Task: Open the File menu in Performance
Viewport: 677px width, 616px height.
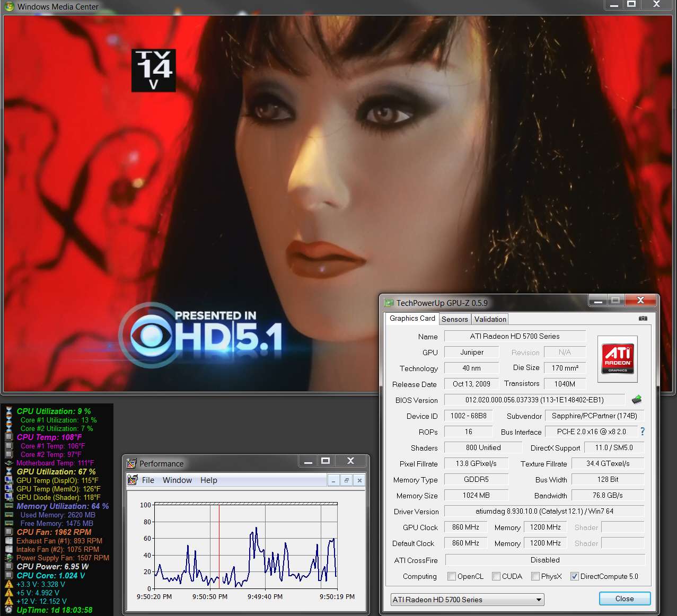Action: click(148, 480)
